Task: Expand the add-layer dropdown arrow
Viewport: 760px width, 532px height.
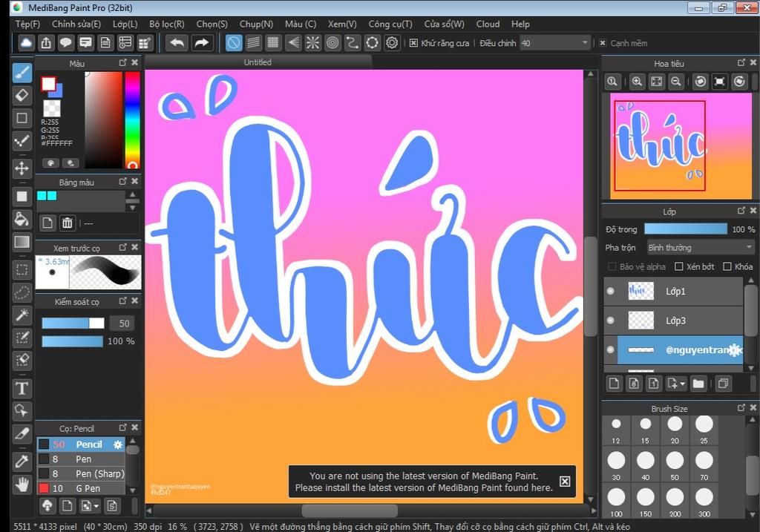Action: 683,384
